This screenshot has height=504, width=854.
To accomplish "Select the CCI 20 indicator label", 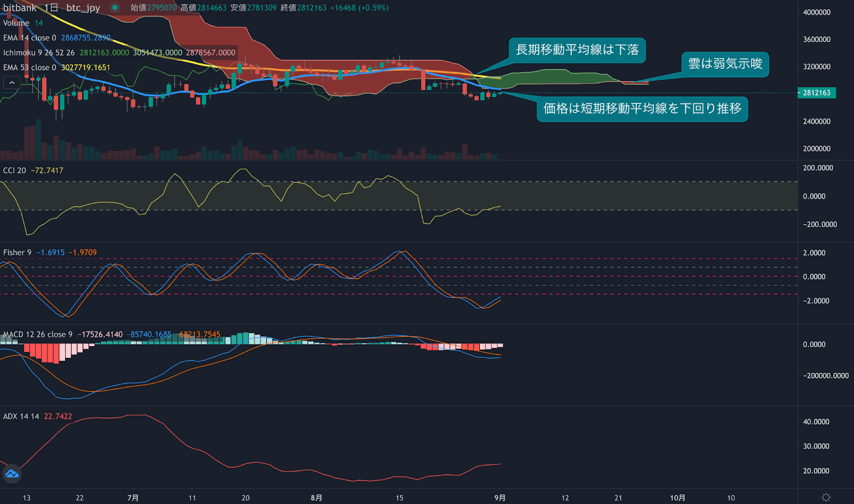I will tap(14, 171).
